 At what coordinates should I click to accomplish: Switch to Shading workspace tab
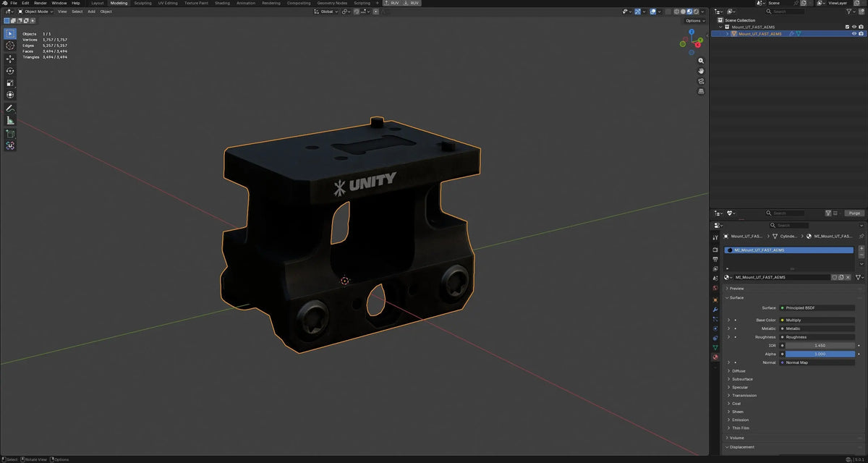point(222,3)
